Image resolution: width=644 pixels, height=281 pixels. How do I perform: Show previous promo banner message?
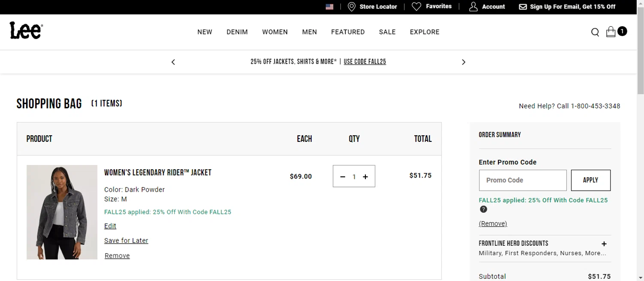click(x=173, y=62)
